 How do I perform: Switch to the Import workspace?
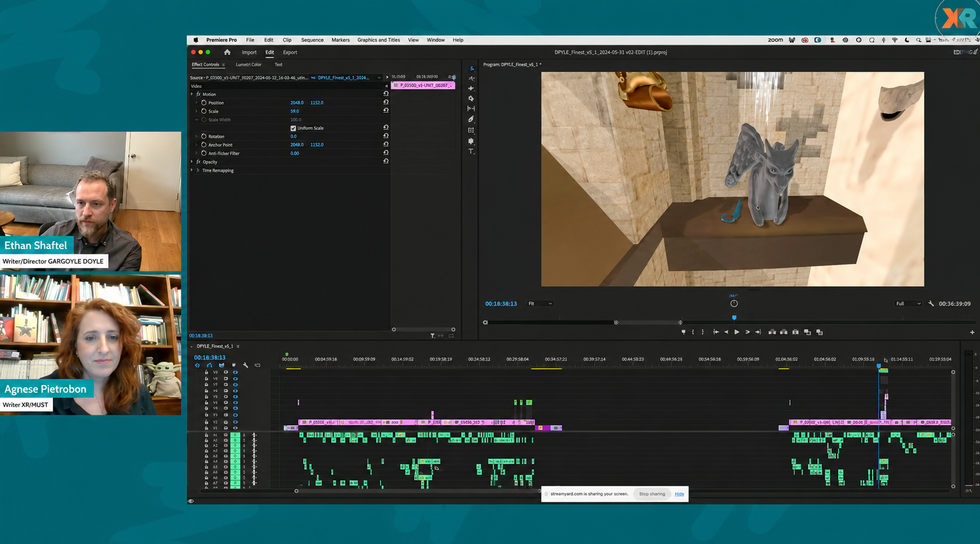pos(249,52)
